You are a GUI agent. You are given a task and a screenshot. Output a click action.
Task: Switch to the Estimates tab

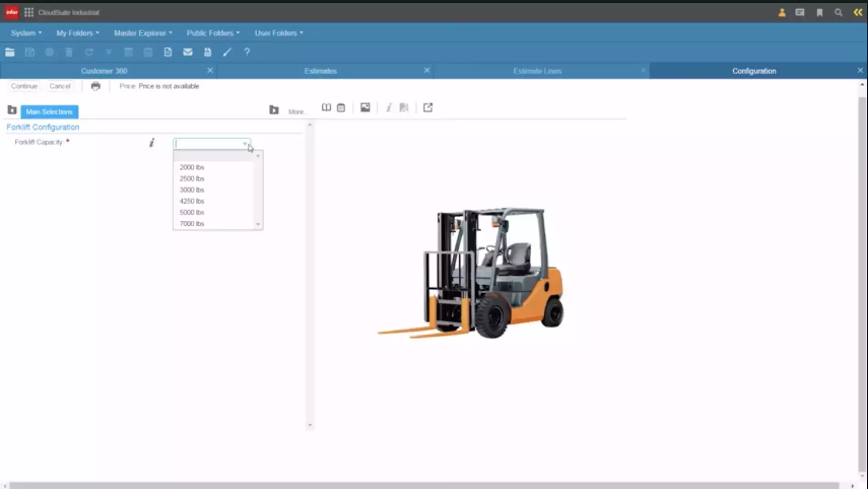tap(320, 71)
